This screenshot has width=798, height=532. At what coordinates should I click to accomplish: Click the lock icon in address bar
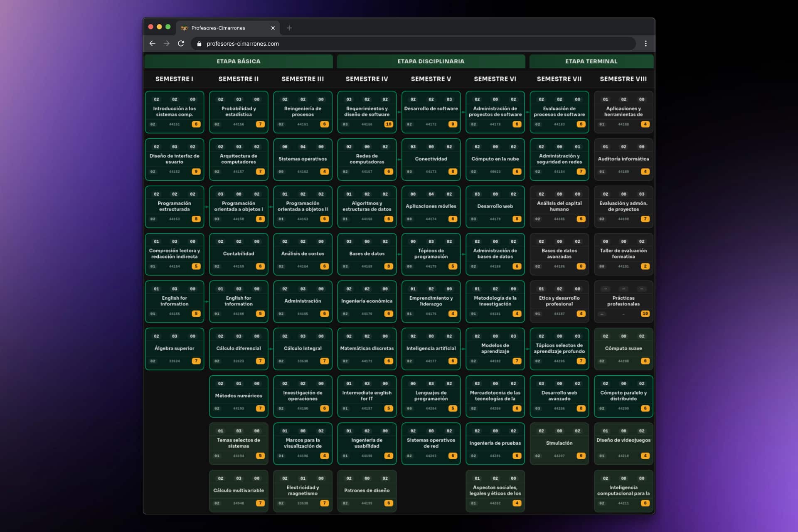(x=199, y=44)
